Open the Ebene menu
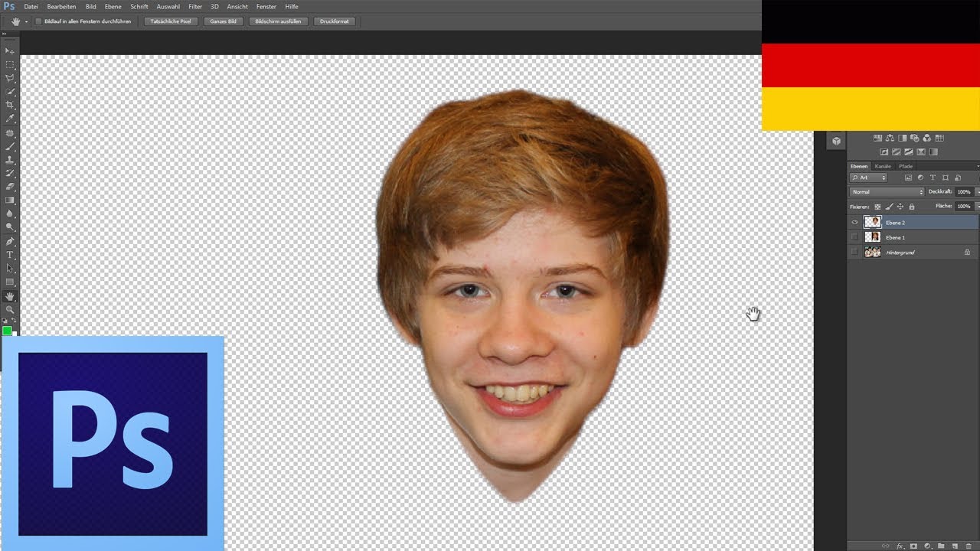The height and width of the screenshot is (551, 980). 113,7
